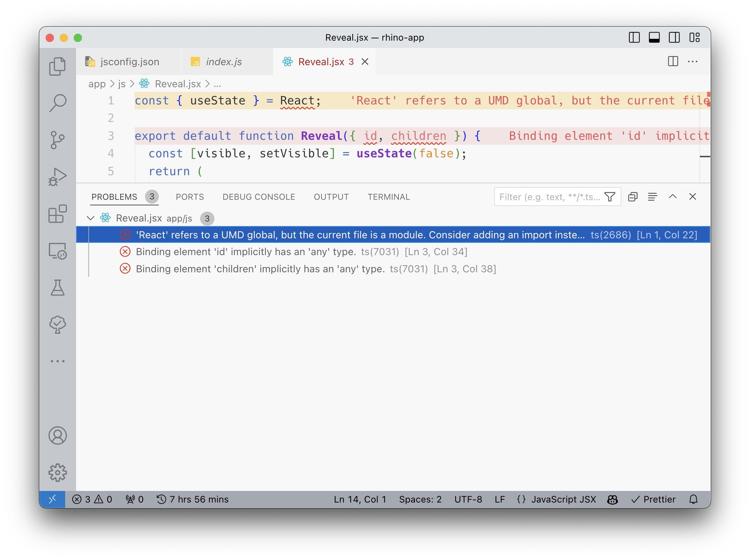The width and height of the screenshot is (750, 560).
Task: Switch to the OUTPUT panel tab
Action: [x=331, y=197]
